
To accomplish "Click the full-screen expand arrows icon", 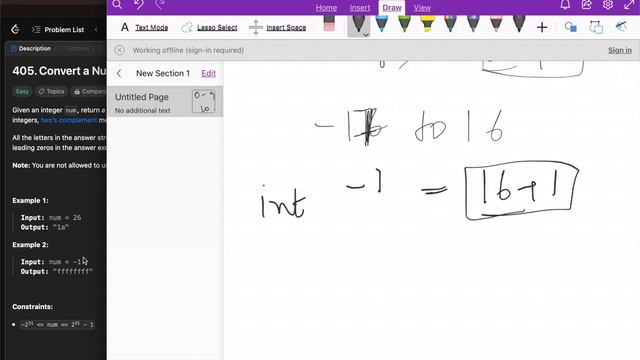I will (629, 4).
